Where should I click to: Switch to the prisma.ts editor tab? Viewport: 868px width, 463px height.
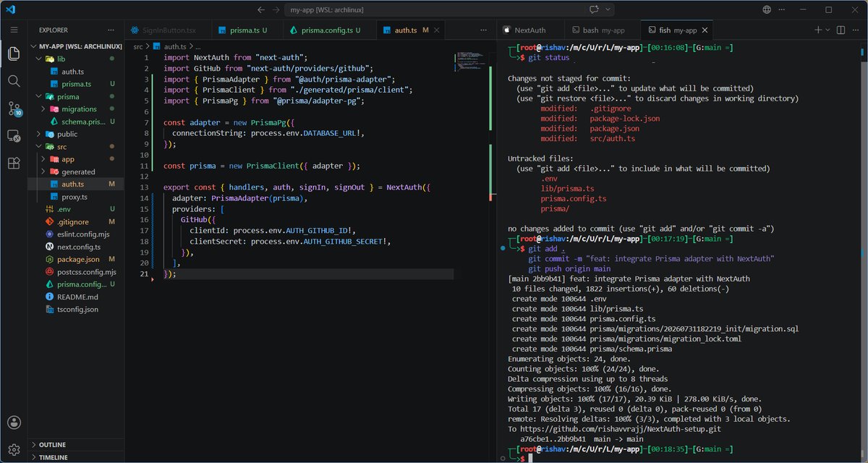point(247,30)
